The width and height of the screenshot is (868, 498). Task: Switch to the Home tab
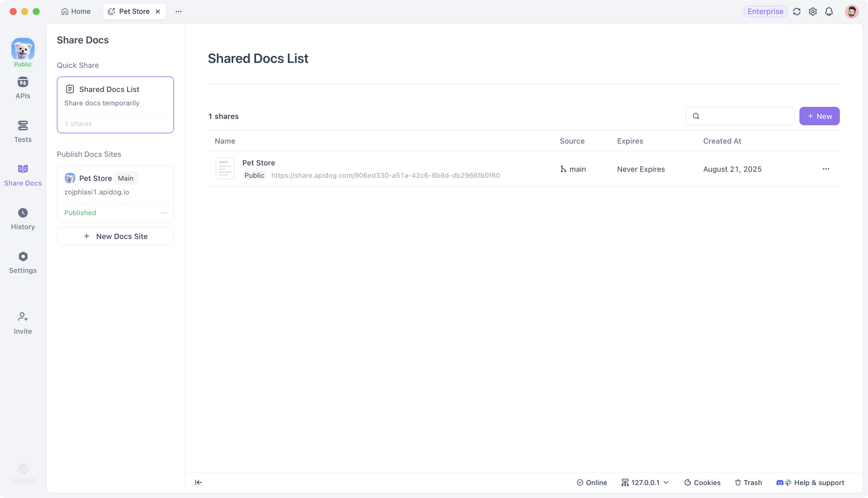[76, 12]
